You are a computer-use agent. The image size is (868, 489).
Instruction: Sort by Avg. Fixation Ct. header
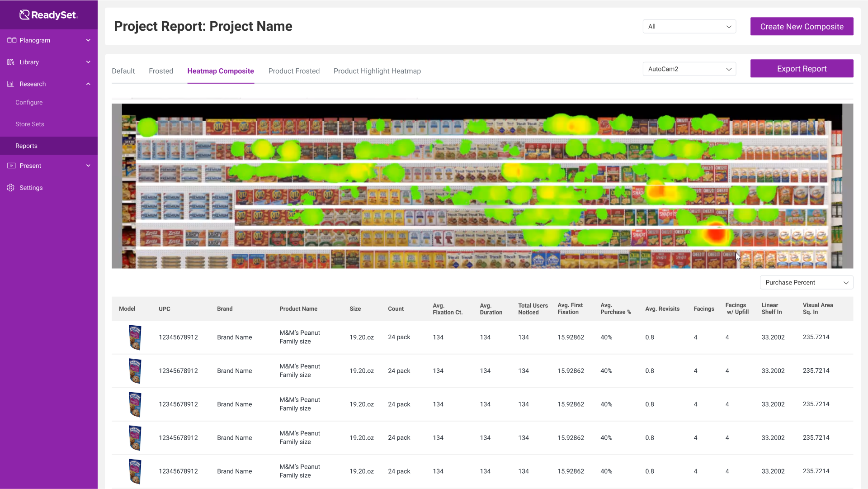448,309
